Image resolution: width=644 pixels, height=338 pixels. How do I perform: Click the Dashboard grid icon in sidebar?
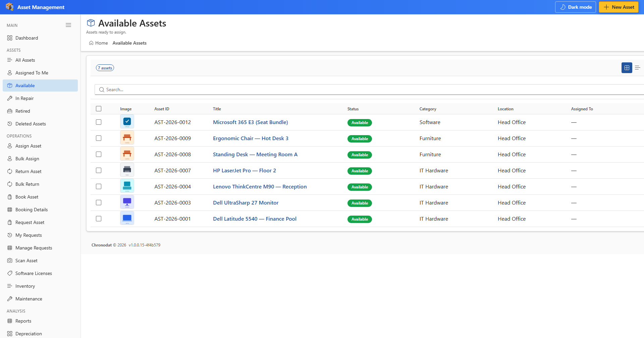[x=10, y=38]
